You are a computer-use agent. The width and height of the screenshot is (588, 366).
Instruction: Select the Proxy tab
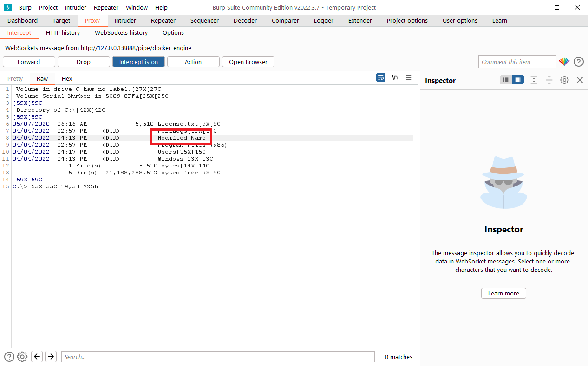click(x=92, y=20)
